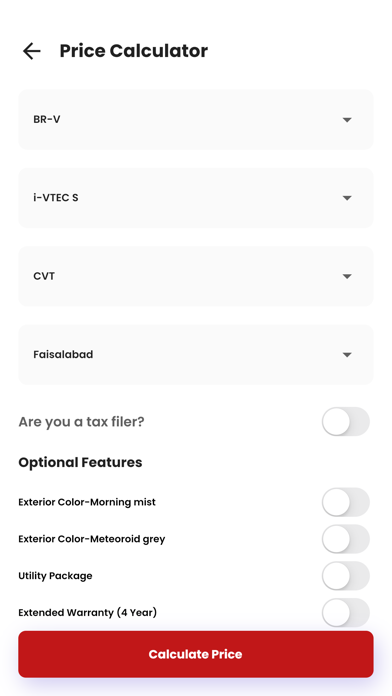Click the 'Are you a tax filer?' label
Viewport: 392px width, 696px height.
point(81,422)
